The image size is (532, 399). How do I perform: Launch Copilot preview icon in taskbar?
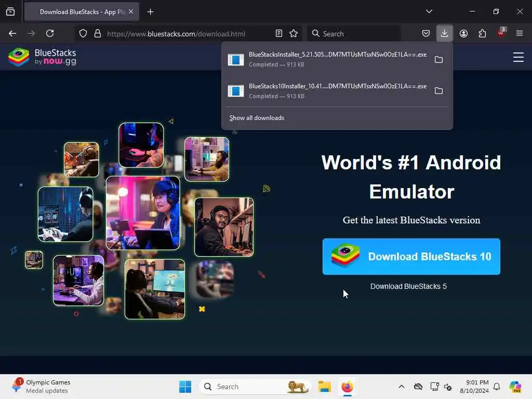coord(515,387)
